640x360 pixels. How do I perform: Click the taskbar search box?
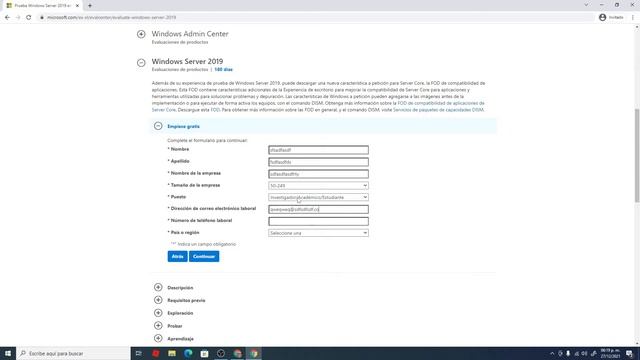tap(73, 353)
